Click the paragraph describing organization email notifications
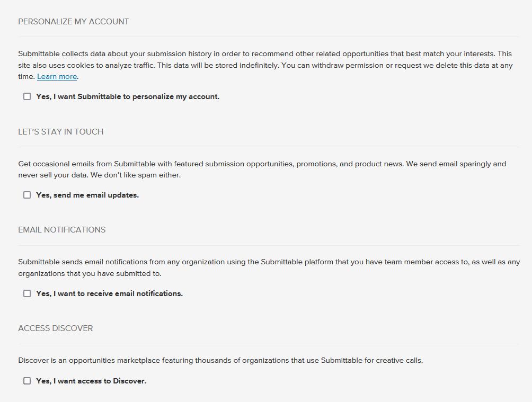Image resolution: width=532 pixels, height=402 pixels. click(x=269, y=267)
